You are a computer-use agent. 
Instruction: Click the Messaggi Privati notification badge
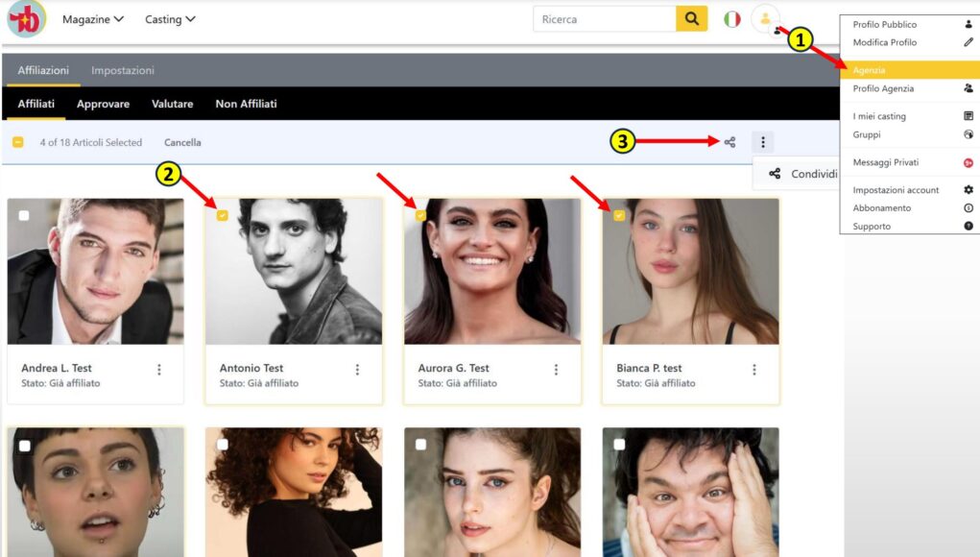968,162
